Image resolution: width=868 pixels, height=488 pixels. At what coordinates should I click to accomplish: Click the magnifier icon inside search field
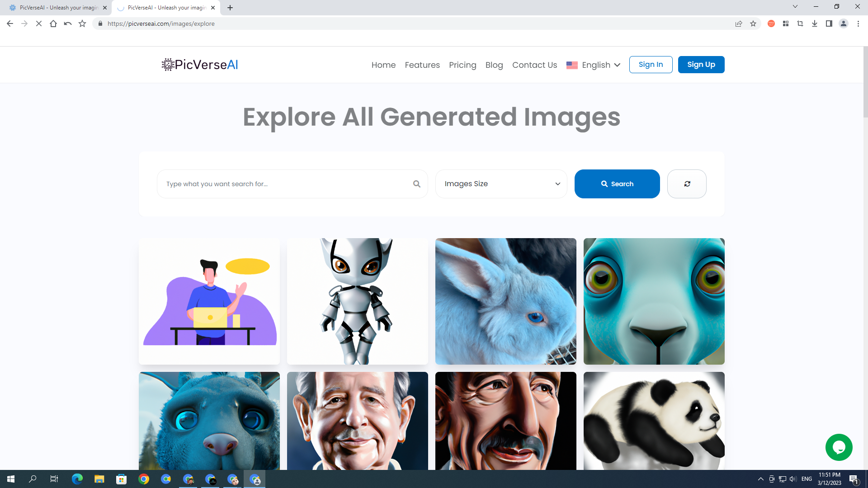tap(416, 184)
